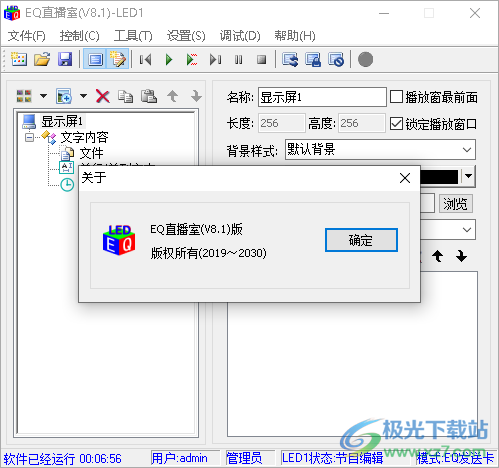The height and width of the screenshot is (468, 499).
Task: Click the 浏览 browse button
Action: point(456,203)
